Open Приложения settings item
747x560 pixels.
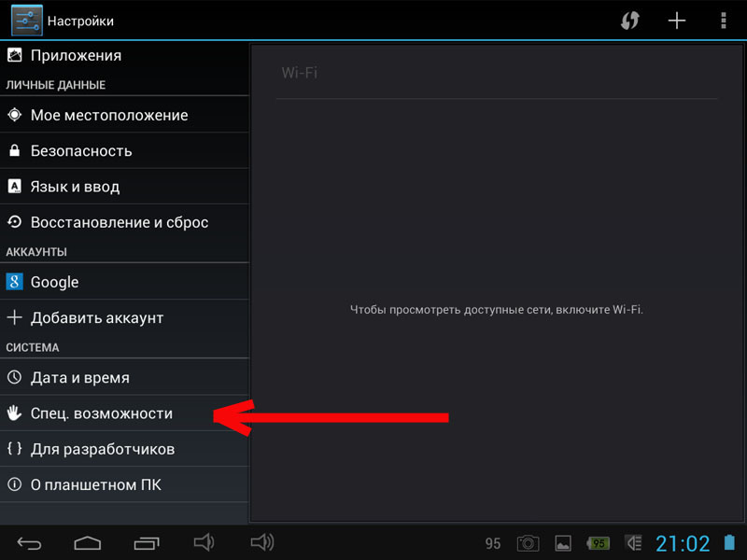[x=76, y=55]
